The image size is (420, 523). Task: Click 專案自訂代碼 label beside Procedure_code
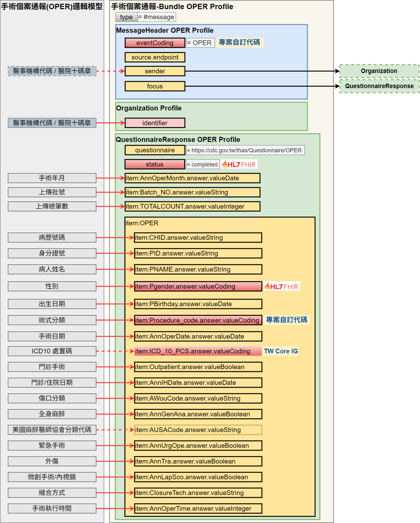point(286,320)
